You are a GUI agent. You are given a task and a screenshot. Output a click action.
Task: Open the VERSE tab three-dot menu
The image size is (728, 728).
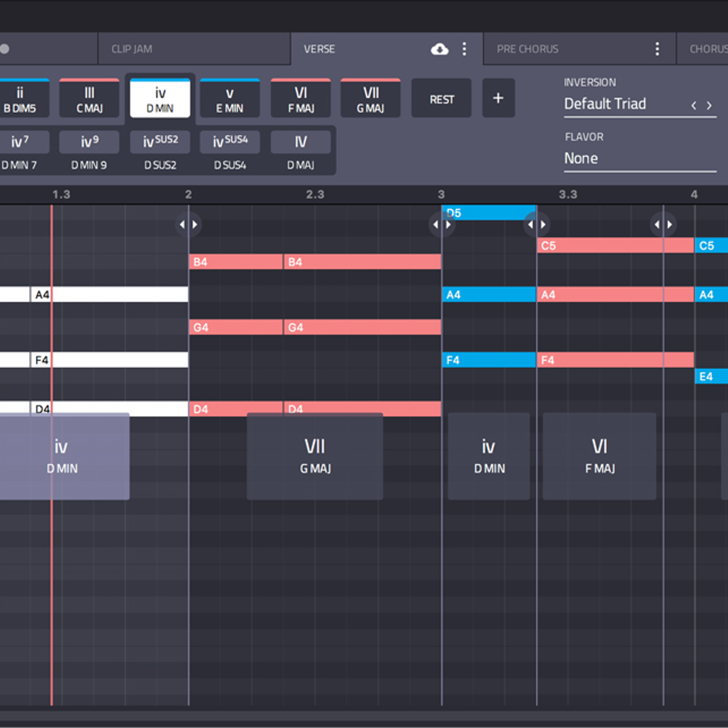coord(465,49)
